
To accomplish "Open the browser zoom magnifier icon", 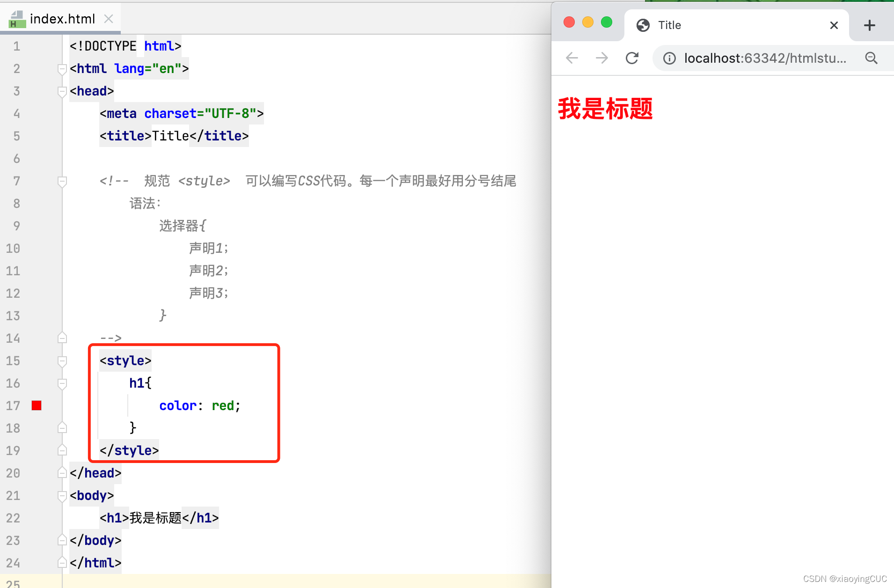I will click(871, 58).
